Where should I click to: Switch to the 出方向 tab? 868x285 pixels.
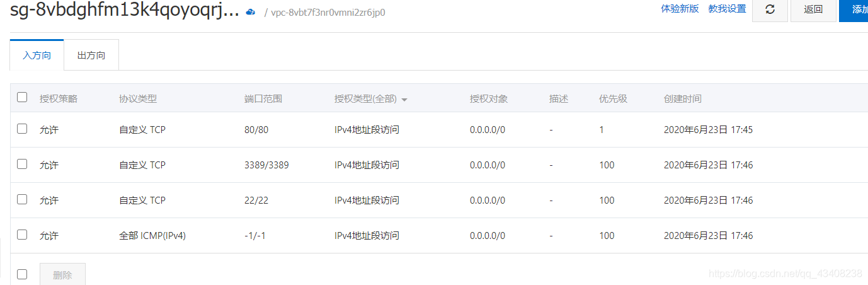coord(91,55)
